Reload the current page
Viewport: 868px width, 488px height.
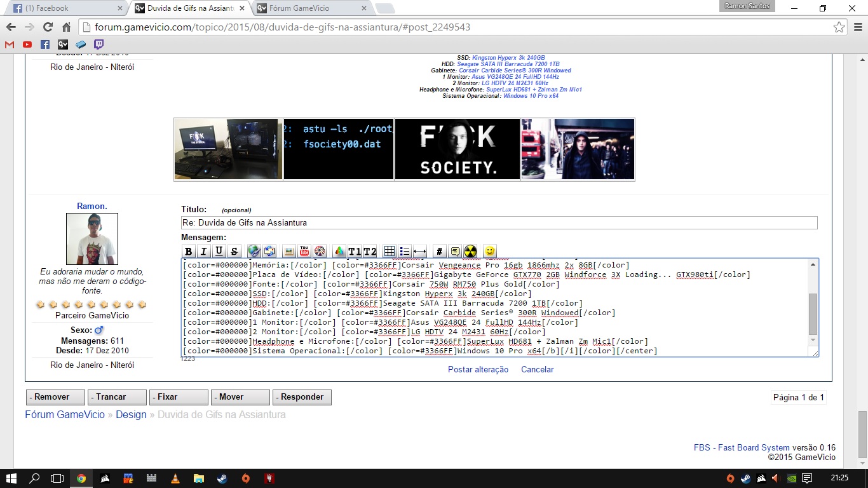point(48,27)
